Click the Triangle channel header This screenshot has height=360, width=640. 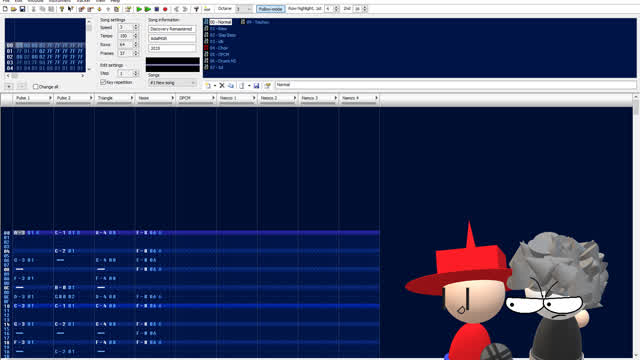pos(115,99)
